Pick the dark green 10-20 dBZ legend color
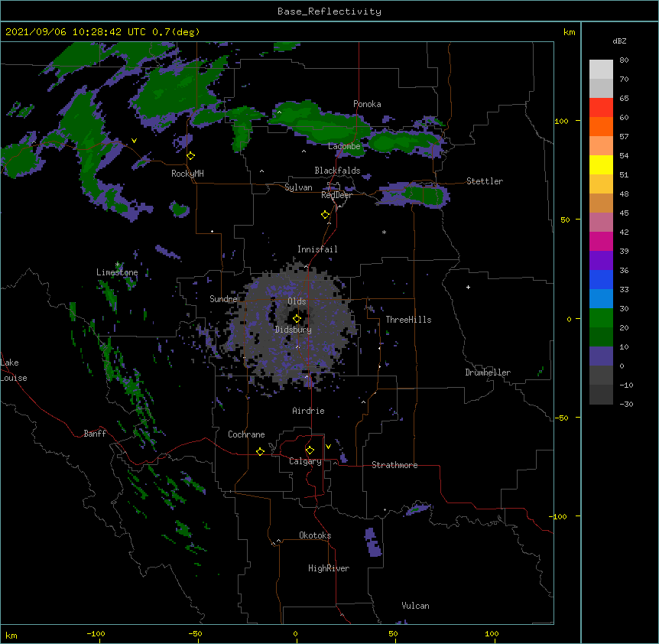 pyautogui.click(x=601, y=337)
